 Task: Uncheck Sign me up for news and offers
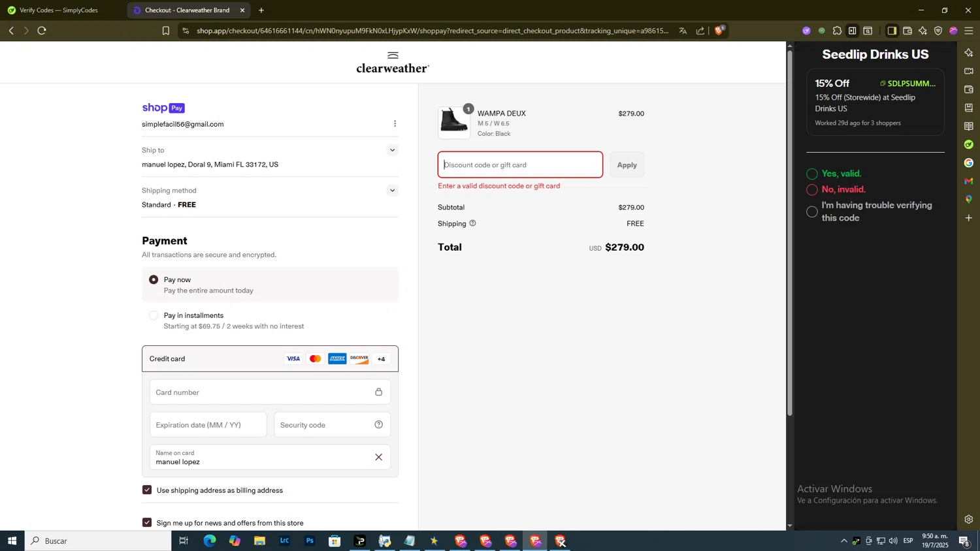coord(147,523)
